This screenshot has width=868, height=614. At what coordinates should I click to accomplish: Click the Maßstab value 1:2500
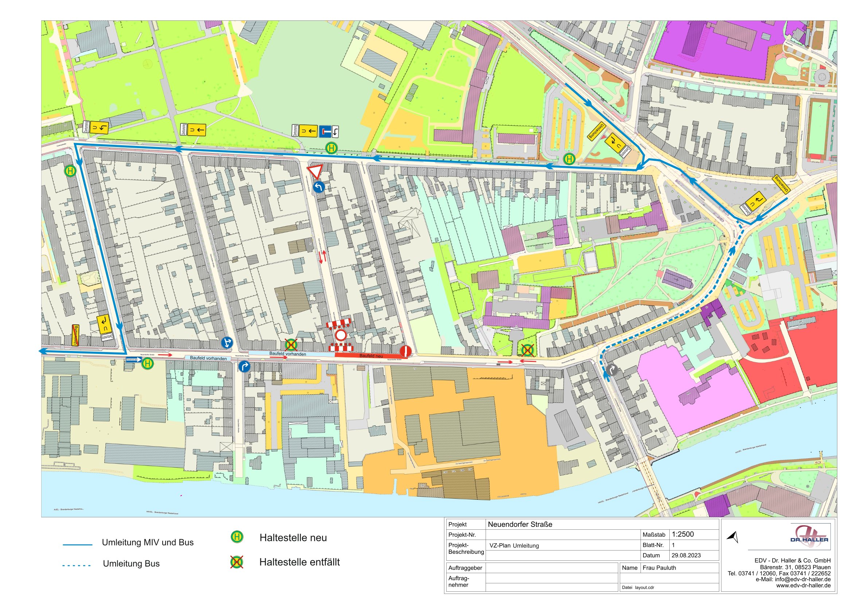(683, 534)
